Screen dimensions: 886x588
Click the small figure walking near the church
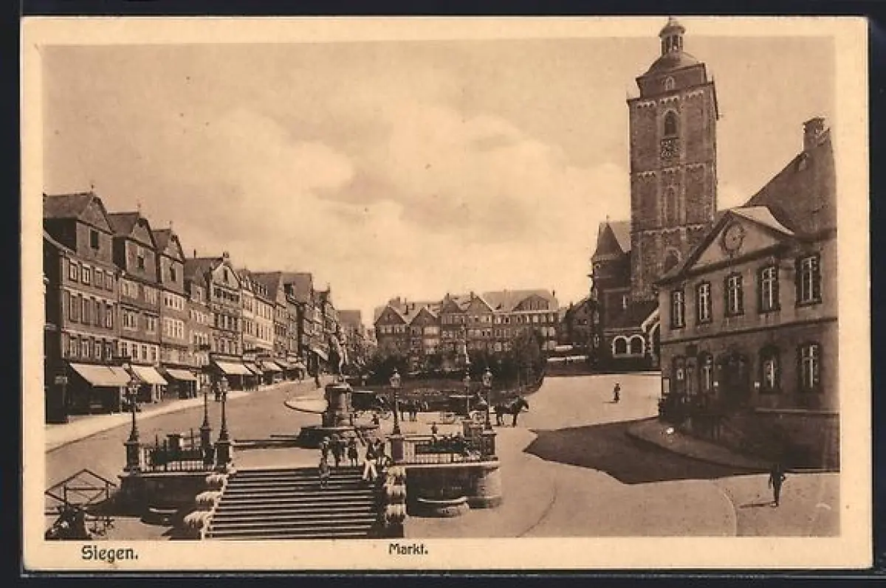[617, 392]
